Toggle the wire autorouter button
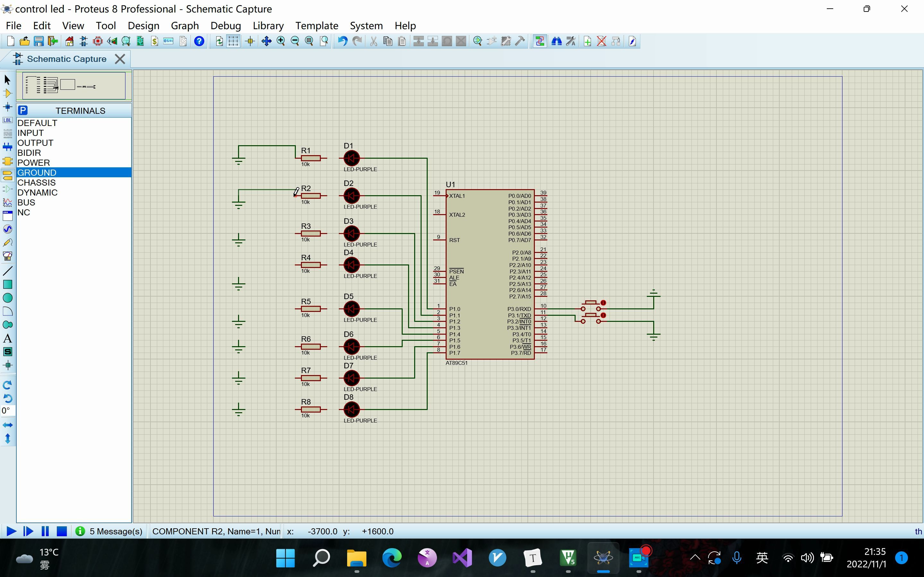Image resolution: width=924 pixels, height=577 pixels. (x=540, y=41)
